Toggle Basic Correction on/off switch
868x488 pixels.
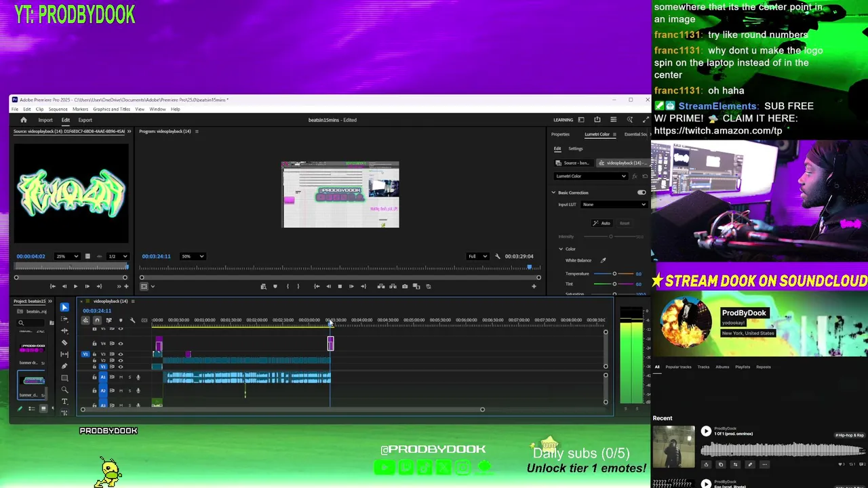click(642, 192)
